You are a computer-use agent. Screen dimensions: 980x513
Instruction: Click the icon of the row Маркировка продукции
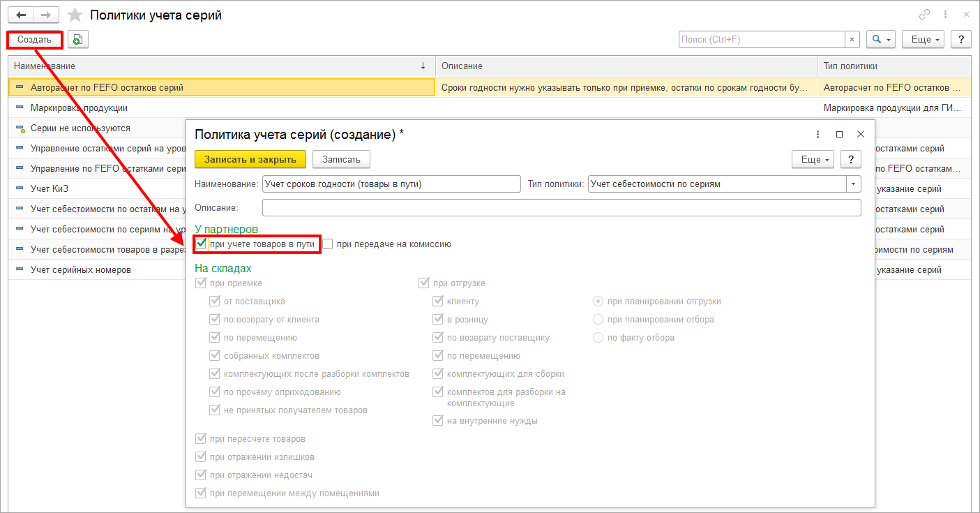click(x=20, y=108)
